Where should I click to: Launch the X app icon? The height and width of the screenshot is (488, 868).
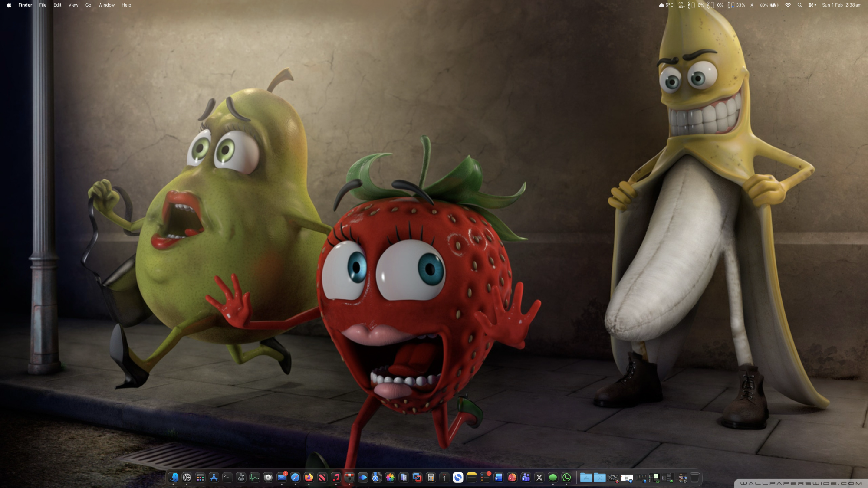click(x=539, y=478)
